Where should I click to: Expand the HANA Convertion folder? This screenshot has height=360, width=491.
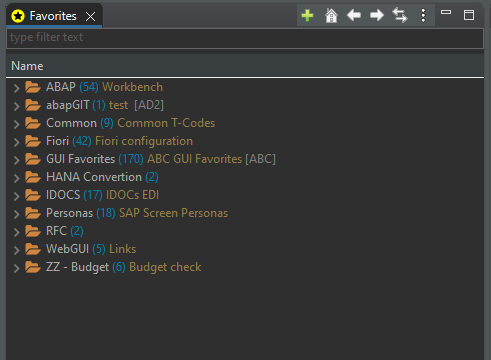pyautogui.click(x=16, y=178)
